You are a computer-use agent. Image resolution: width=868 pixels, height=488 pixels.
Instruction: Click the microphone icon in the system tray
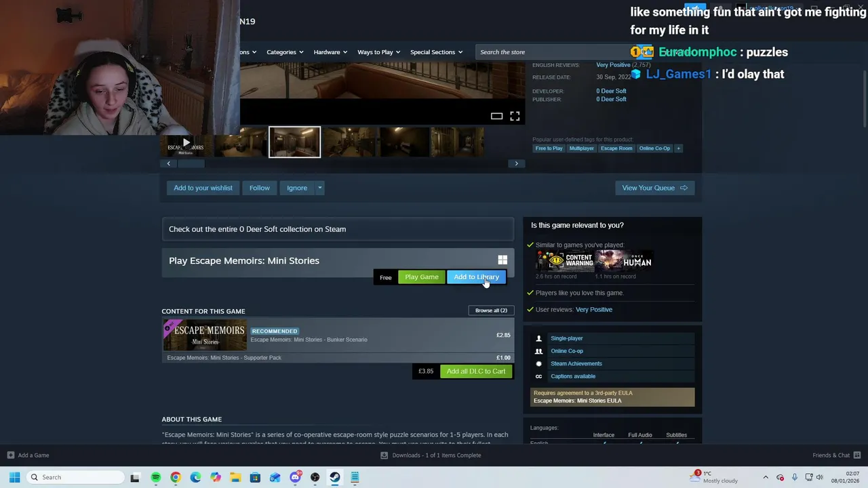[794, 477]
